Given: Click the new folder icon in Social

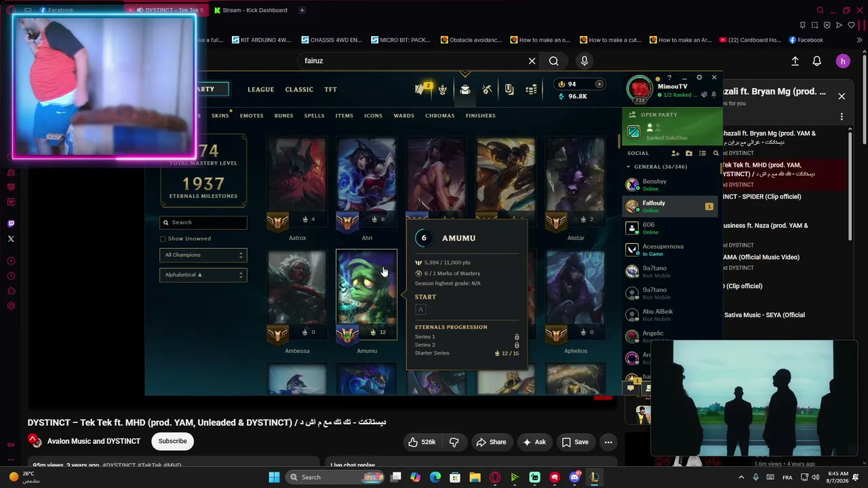Looking at the screenshot, I should [x=689, y=153].
